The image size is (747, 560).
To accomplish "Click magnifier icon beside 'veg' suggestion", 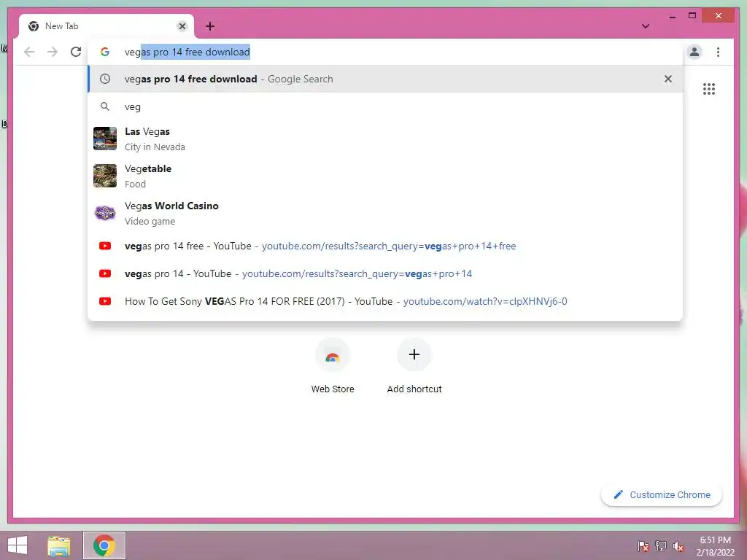I will [105, 106].
